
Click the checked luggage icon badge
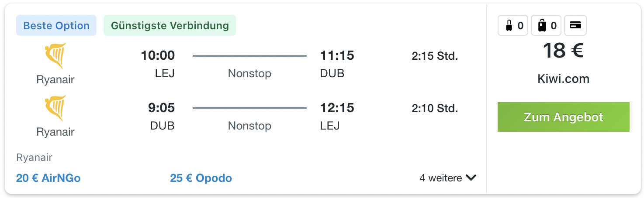pos(546,26)
